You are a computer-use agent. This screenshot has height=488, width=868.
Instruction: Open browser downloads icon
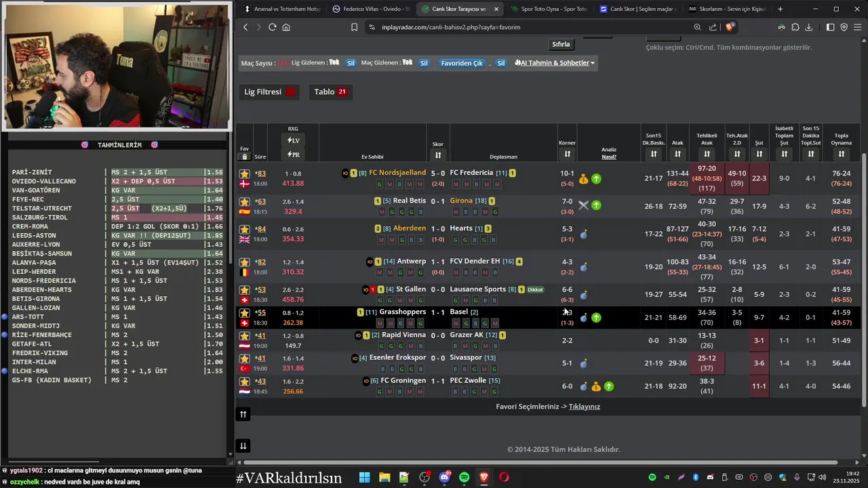coord(809,27)
